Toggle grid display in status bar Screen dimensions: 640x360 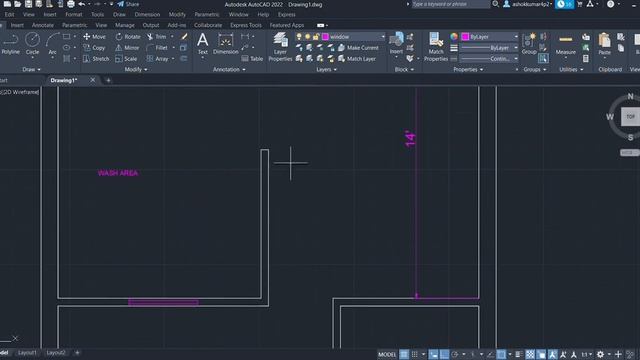[x=404, y=354]
